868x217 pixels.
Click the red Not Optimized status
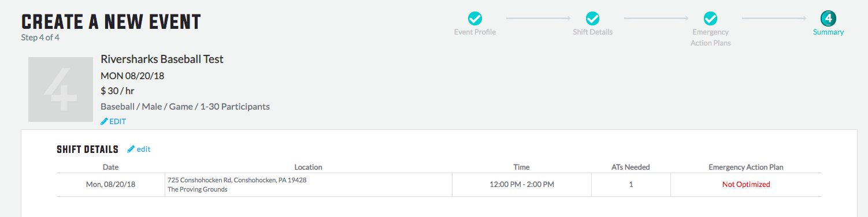[746, 185]
